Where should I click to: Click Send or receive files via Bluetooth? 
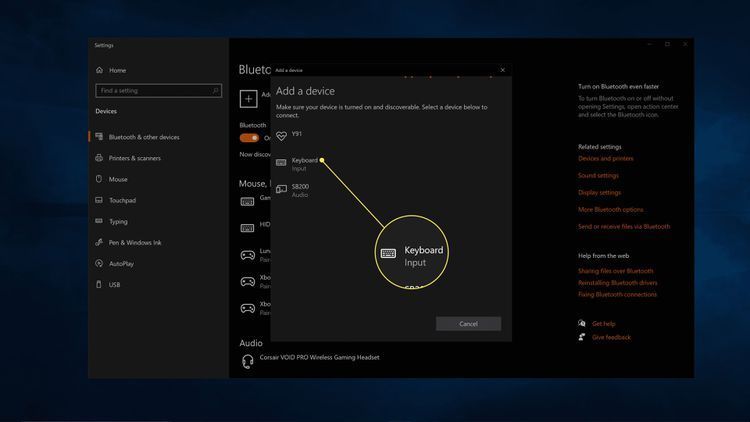tap(623, 226)
